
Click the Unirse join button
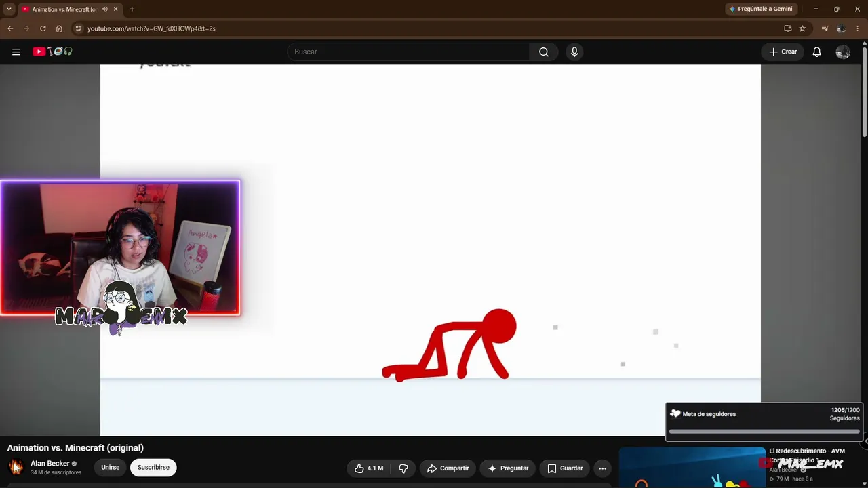coord(110,468)
